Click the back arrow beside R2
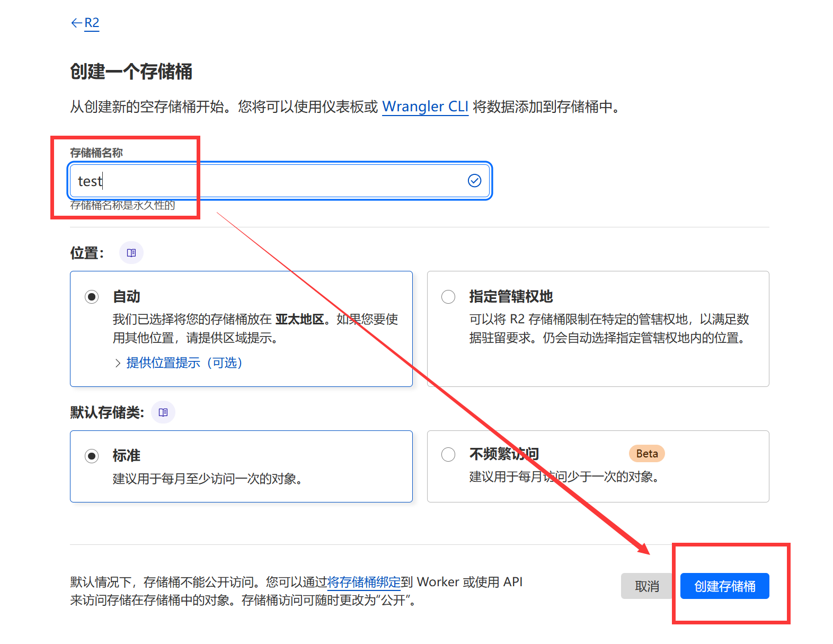Screen dimensions: 833x644 pyautogui.click(x=76, y=23)
